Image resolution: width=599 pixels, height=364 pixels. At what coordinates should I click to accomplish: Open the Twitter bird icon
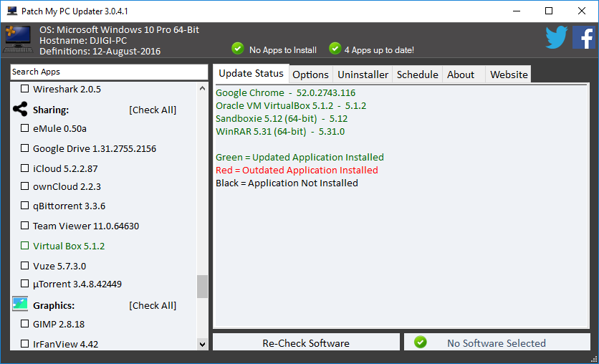tap(556, 37)
